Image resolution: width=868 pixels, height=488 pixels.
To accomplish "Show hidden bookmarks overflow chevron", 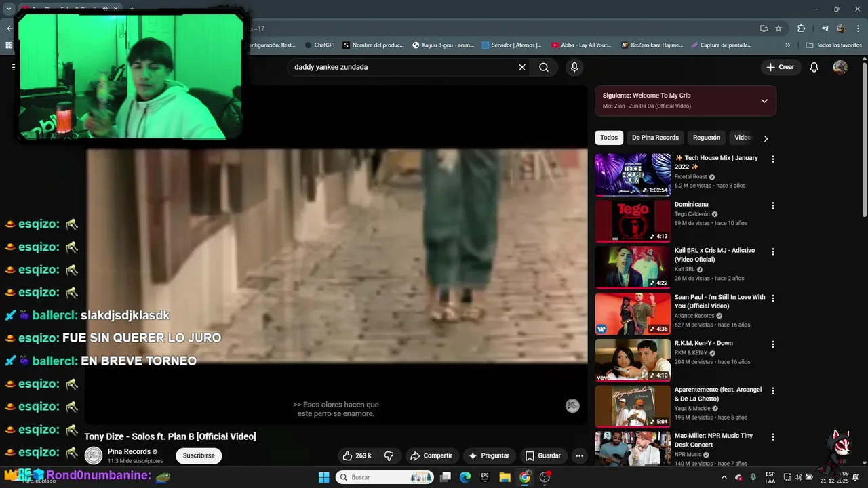I will click(x=788, y=45).
